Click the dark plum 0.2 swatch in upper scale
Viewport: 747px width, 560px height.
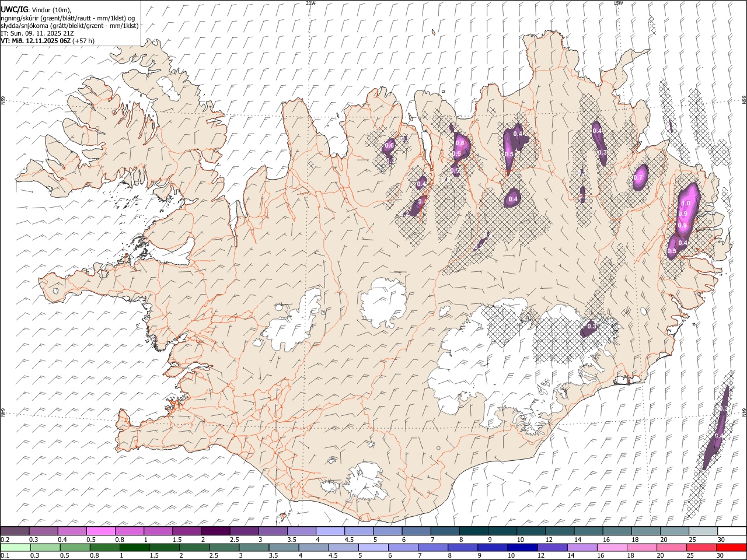click(x=15, y=531)
